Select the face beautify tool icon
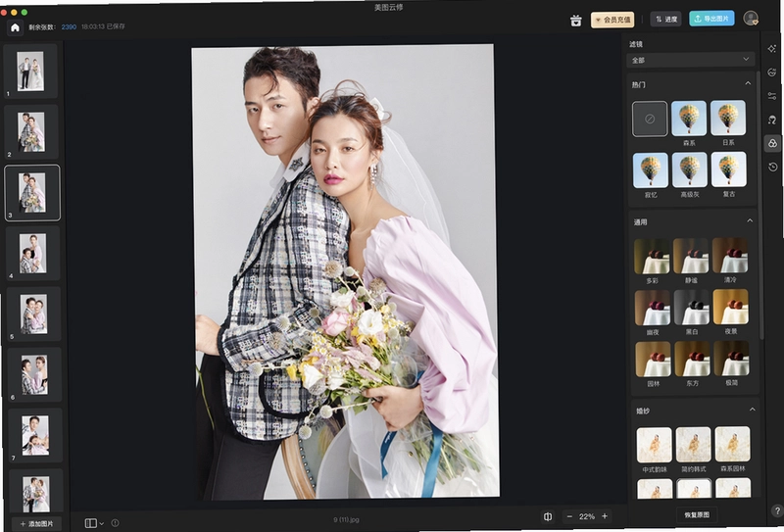This screenshot has width=784, height=532. pyautogui.click(x=772, y=72)
